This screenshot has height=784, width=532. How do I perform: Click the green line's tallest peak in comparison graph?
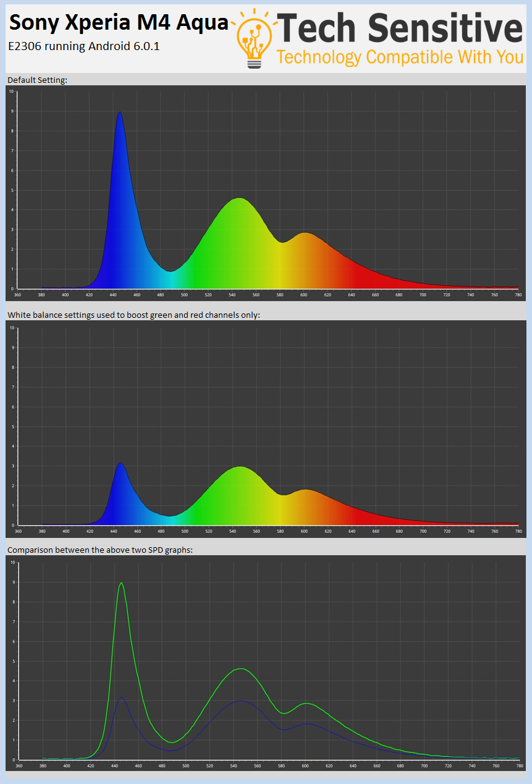click(121, 583)
